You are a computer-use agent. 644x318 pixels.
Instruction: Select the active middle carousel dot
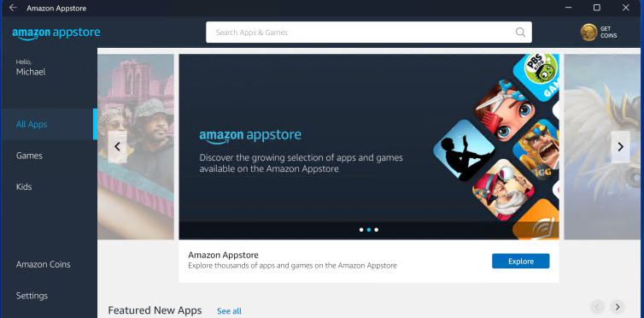coord(369,230)
